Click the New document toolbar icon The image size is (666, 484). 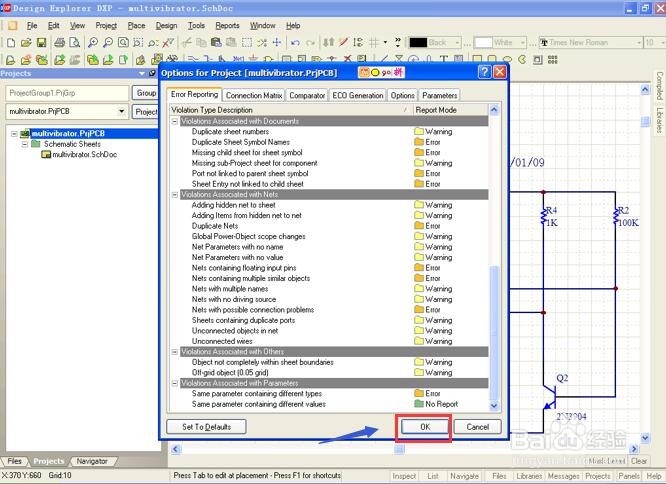(x=11, y=42)
